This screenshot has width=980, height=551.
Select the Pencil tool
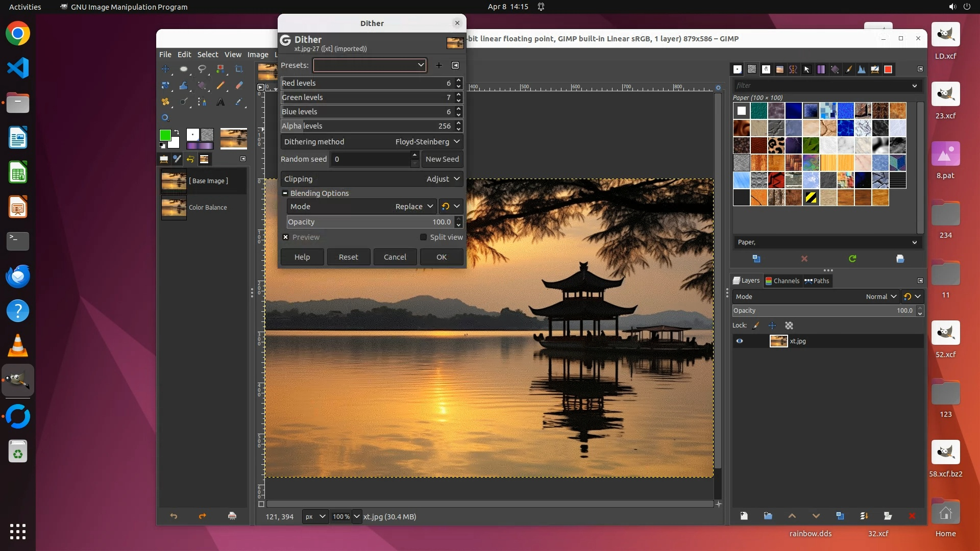(220, 86)
